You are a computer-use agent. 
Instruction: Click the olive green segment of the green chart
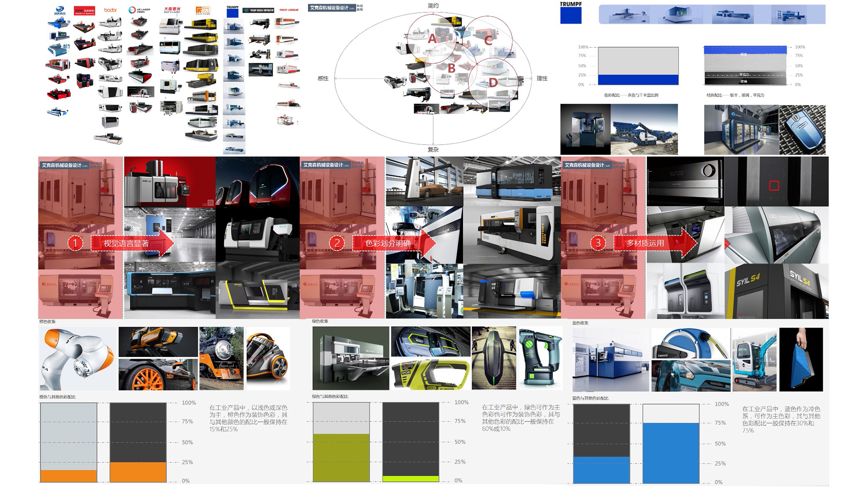pos(341,457)
